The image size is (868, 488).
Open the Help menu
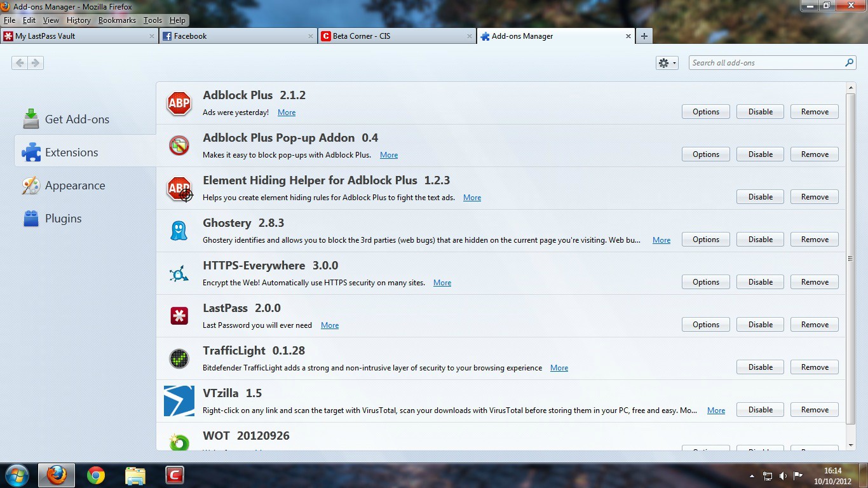(178, 20)
